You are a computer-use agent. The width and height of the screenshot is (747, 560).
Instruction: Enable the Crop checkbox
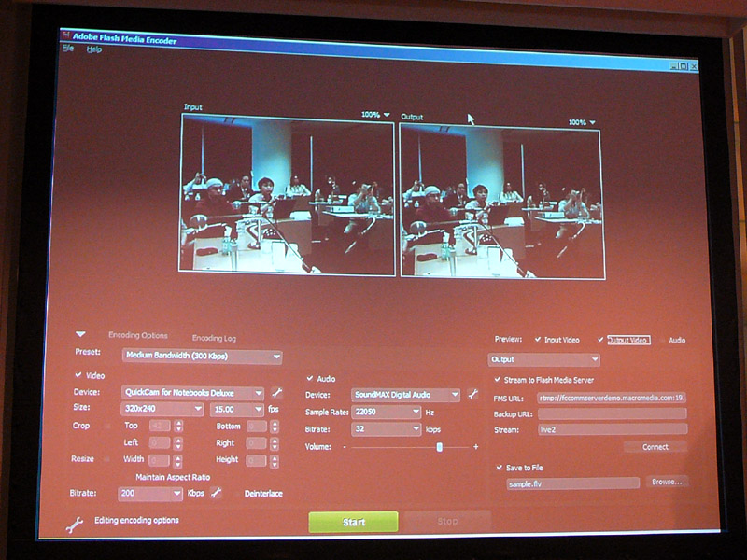pos(107,426)
